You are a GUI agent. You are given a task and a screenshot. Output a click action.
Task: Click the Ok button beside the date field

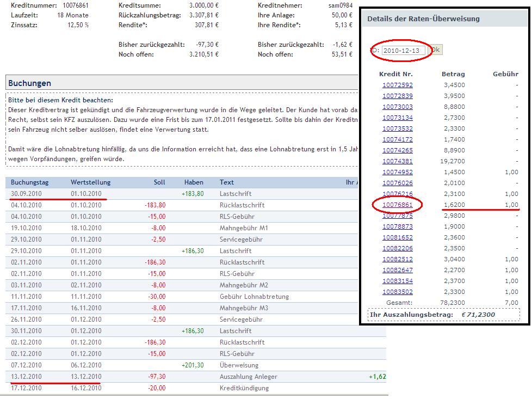tap(435, 50)
